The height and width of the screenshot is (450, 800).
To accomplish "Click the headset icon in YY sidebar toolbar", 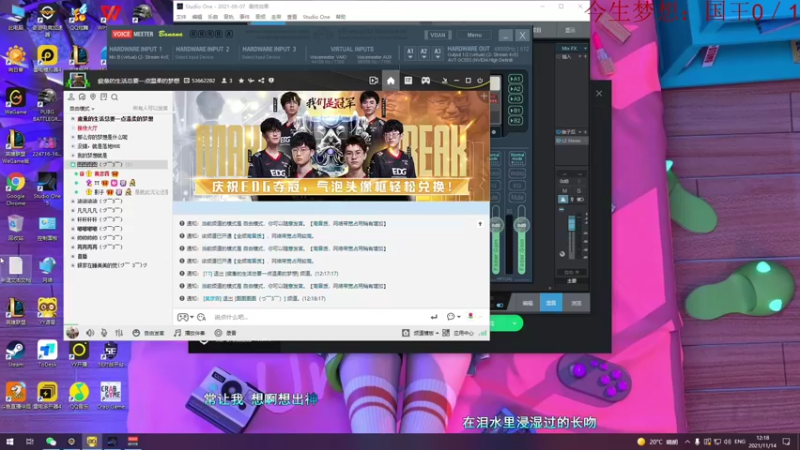I will pos(82,97).
